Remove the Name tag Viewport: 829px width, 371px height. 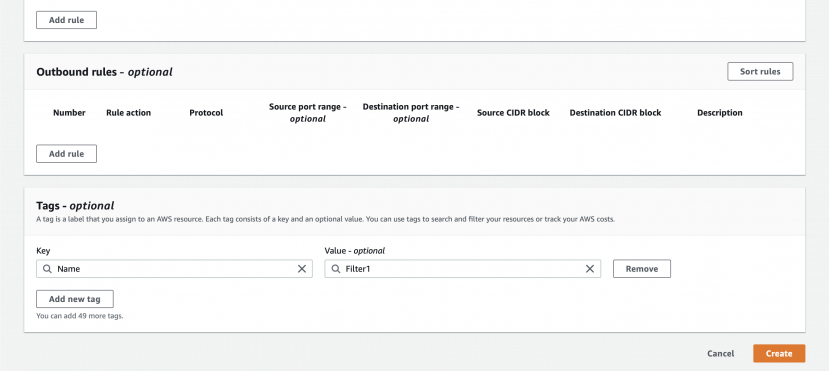pyautogui.click(x=642, y=268)
